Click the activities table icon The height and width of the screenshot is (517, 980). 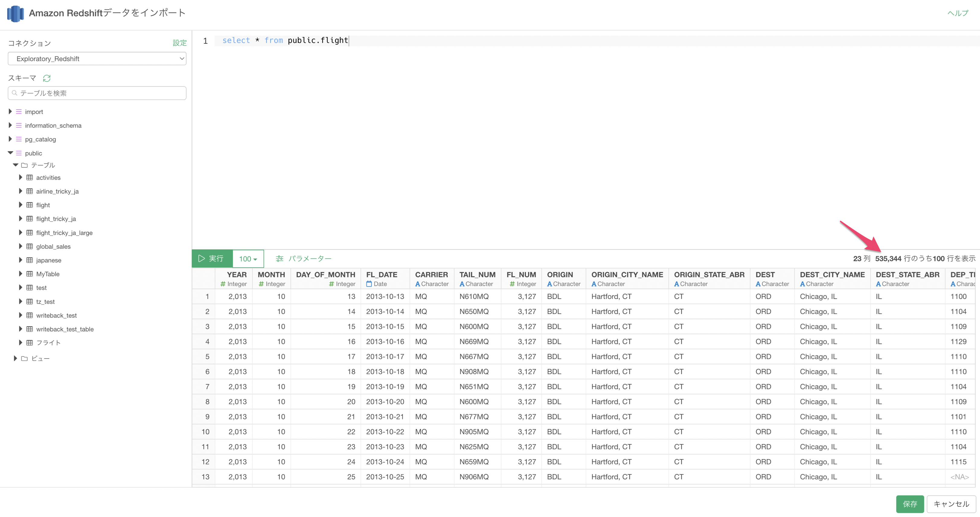coord(30,178)
